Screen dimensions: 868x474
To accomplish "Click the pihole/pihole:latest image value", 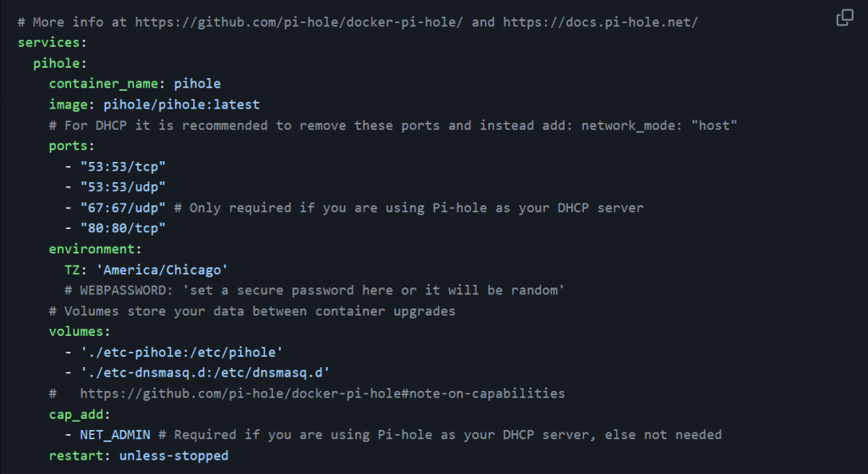I will 181,104.
